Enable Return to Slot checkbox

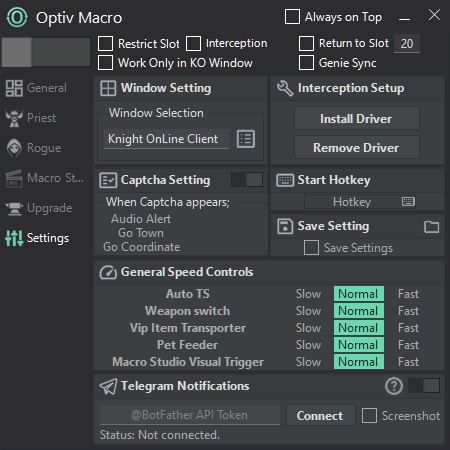tap(306, 43)
